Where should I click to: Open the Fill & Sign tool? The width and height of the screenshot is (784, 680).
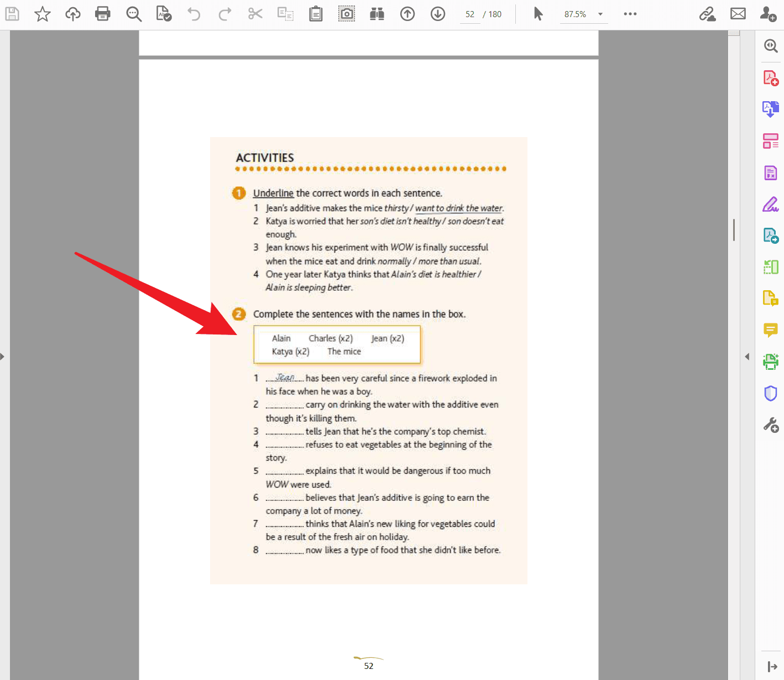tap(771, 205)
